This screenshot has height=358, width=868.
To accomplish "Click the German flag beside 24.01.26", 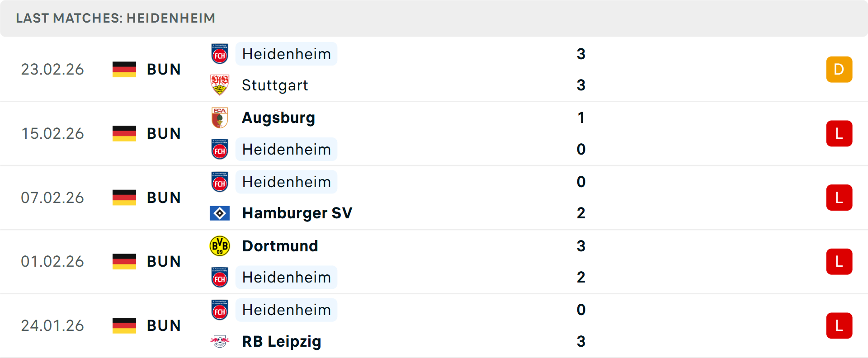I will point(124,325).
